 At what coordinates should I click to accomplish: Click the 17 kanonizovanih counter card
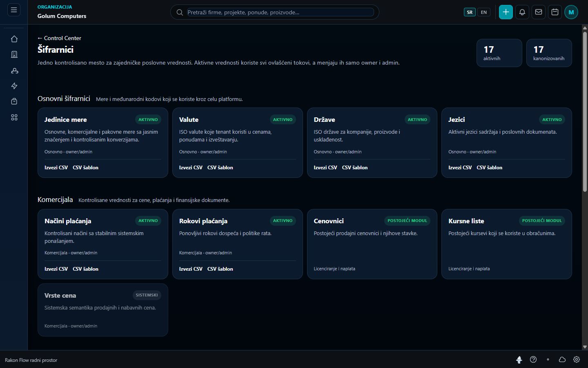click(x=549, y=53)
